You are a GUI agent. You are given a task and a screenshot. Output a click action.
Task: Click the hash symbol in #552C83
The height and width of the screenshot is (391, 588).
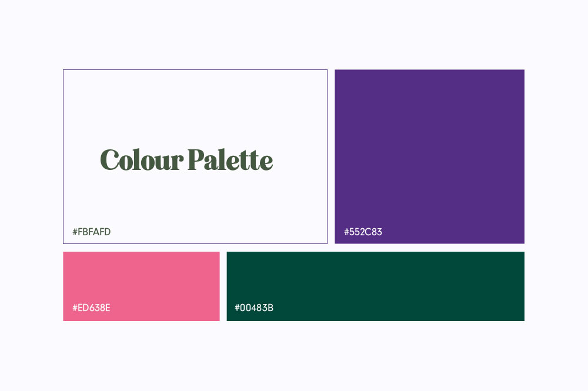[347, 232]
